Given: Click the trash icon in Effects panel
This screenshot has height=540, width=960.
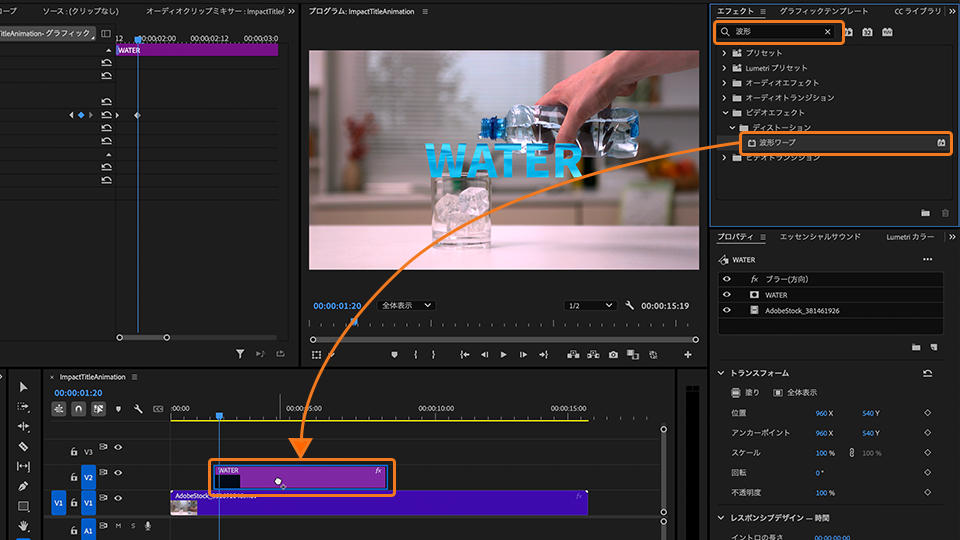Looking at the screenshot, I should (945, 213).
